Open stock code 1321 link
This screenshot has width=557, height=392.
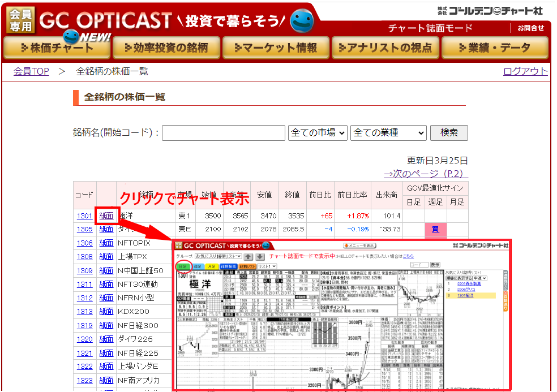84,354
